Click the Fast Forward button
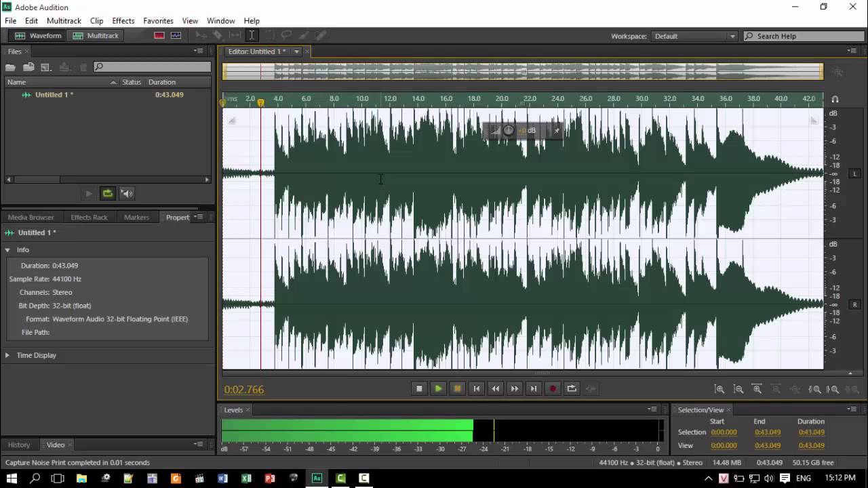 [x=514, y=388]
